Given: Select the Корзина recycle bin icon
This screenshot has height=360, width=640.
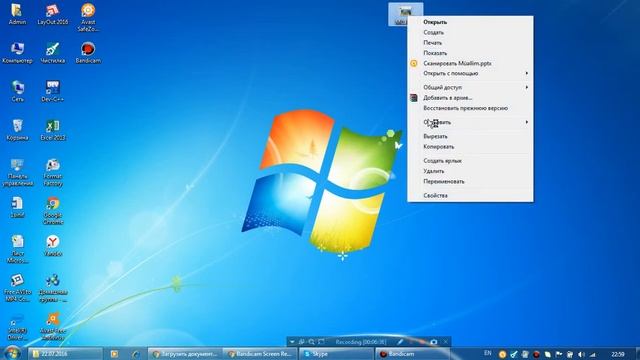Looking at the screenshot, I should (17, 130).
